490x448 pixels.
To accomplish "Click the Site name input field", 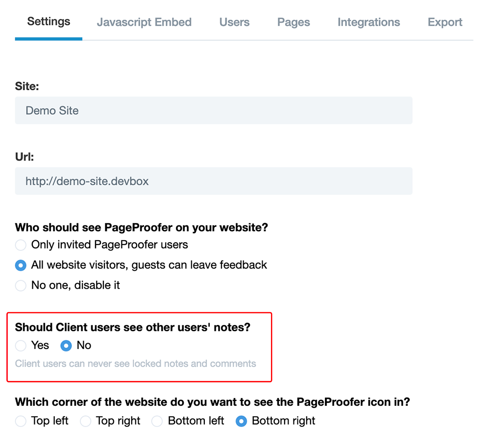I will (x=214, y=110).
